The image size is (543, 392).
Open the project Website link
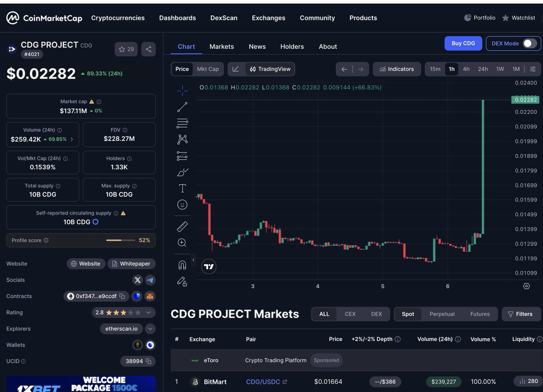point(86,264)
